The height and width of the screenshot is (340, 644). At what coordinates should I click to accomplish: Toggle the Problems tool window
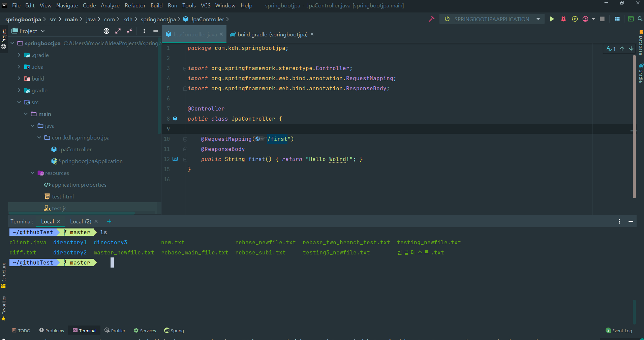click(52, 331)
